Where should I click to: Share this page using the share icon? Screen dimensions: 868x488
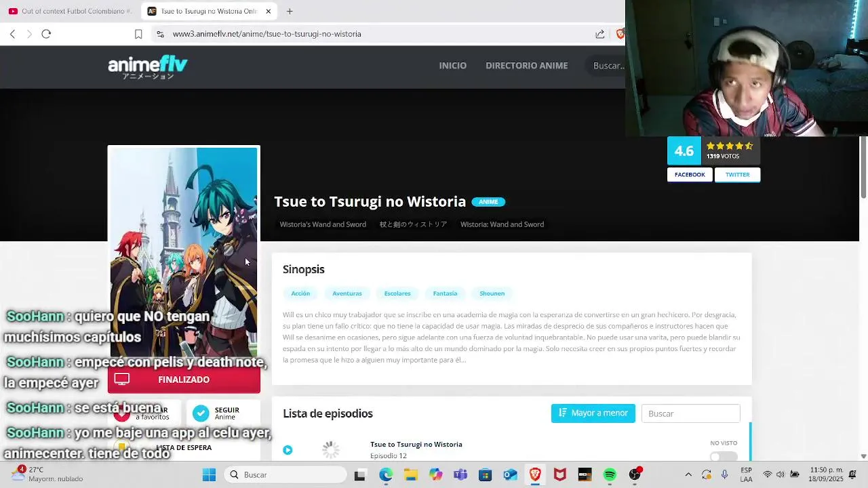(600, 34)
